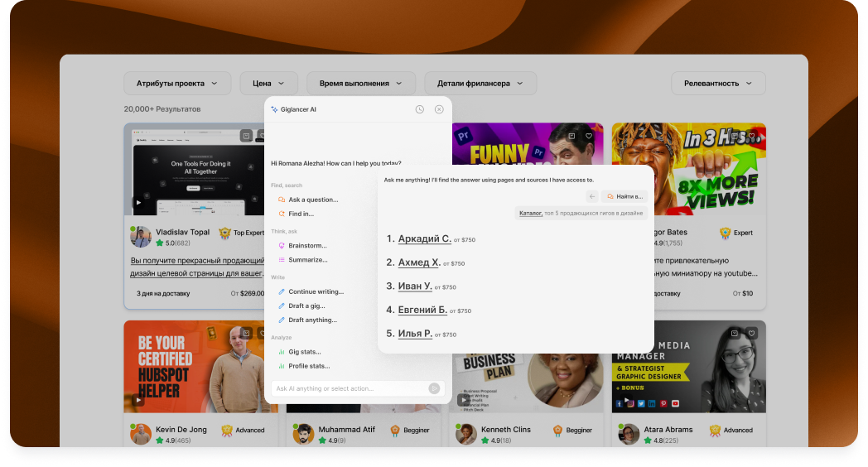The image size is (868, 467).
Task: Favorite the Funny video gig with heart
Action: point(589,136)
